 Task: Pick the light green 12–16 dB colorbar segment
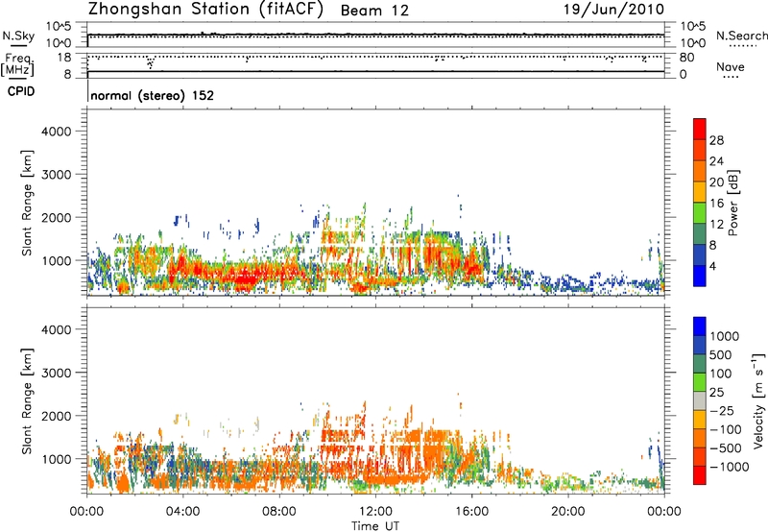click(x=700, y=213)
